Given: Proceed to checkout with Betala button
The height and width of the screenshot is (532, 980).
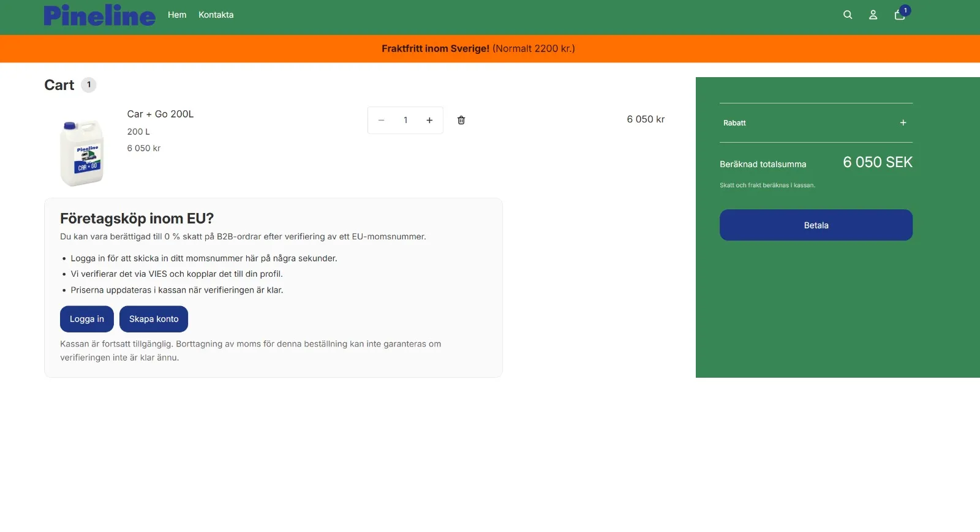Looking at the screenshot, I should [x=816, y=225].
